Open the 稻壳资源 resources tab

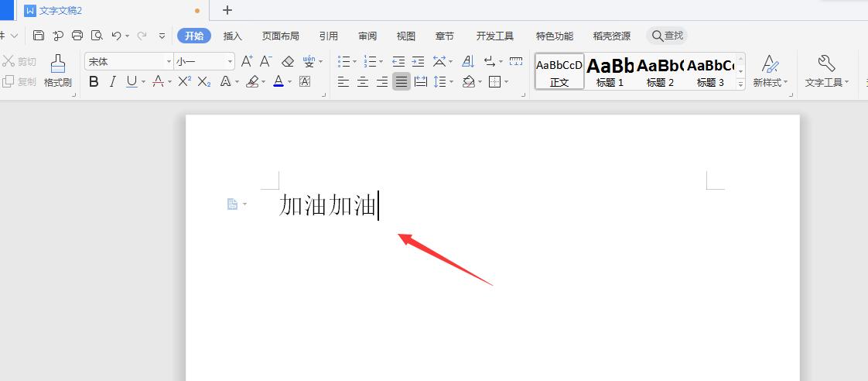(612, 36)
